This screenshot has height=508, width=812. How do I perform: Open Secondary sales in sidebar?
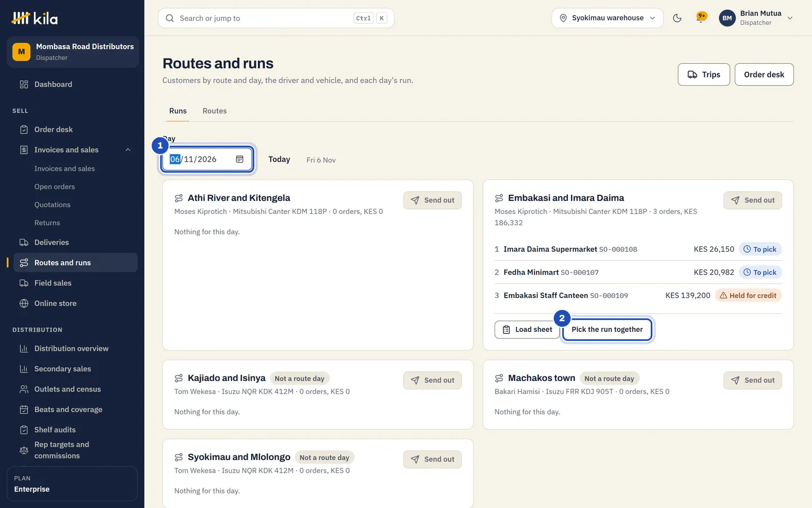76,369
